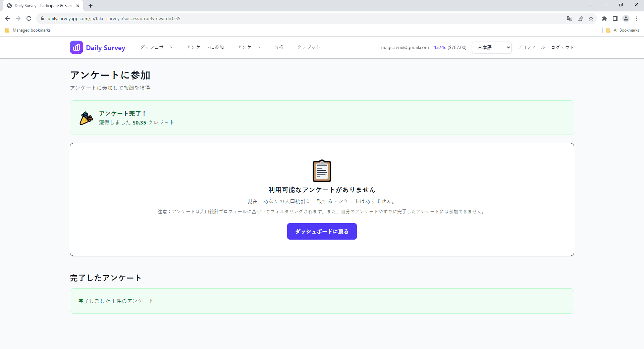Switch to the 分析 navigation item
This screenshot has height=349, width=644.
pos(279,47)
